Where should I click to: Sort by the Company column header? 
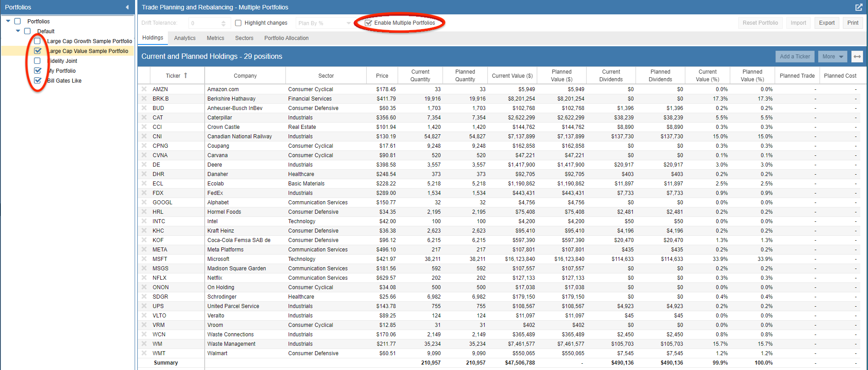[245, 76]
